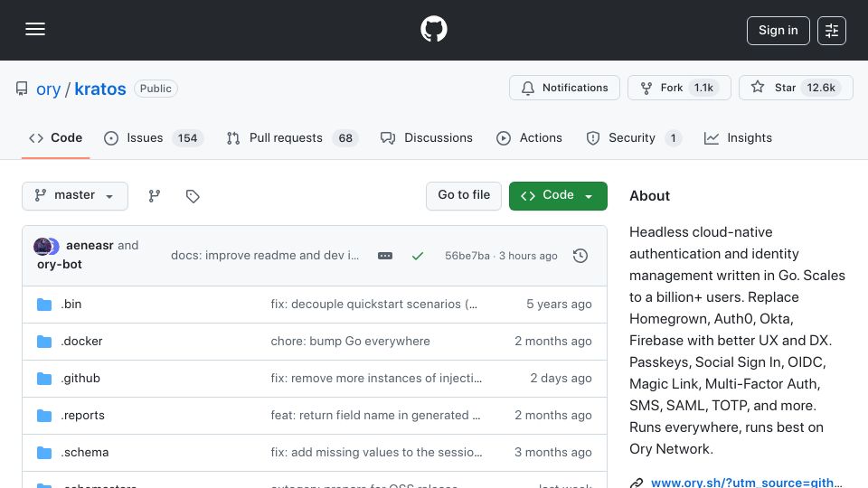Open the latest commit message link
Viewport: 868px width, 488px height.
click(x=265, y=255)
